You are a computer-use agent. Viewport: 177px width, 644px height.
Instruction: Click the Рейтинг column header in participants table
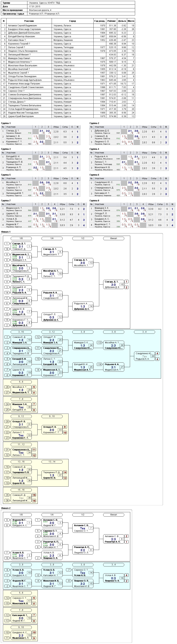pos(111,21)
